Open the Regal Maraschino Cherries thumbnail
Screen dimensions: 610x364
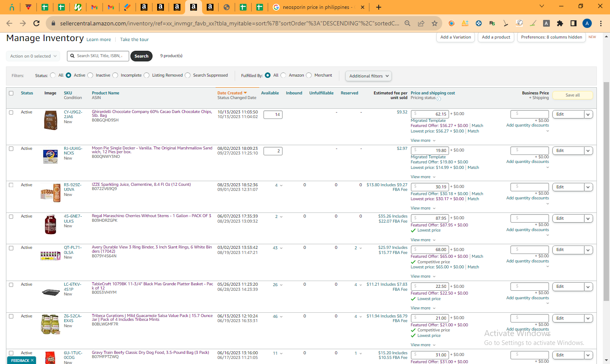pyautogui.click(x=50, y=224)
